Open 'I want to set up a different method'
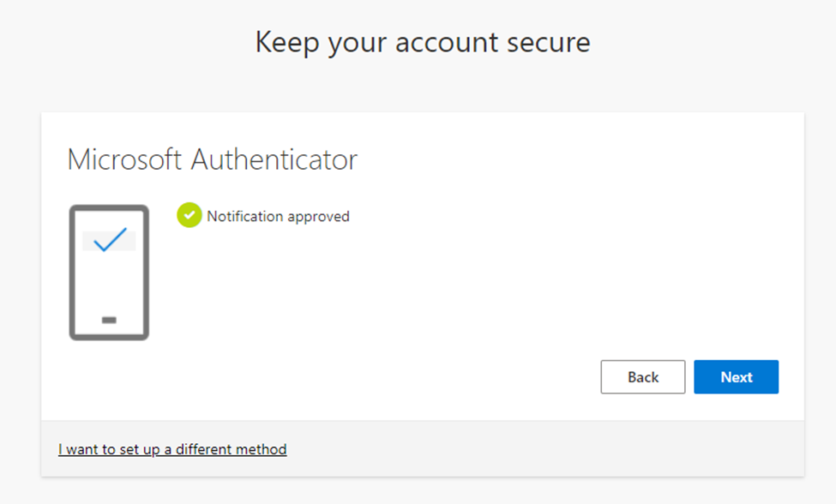Image resolution: width=836 pixels, height=504 pixels. (x=172, y=449)
